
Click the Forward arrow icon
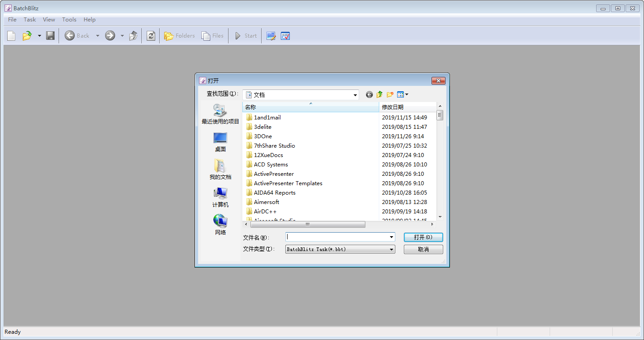tap(110, 36)
